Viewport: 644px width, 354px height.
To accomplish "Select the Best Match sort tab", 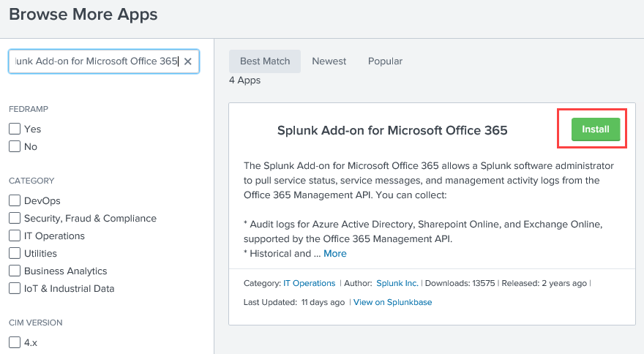I will tap(265, 61).
